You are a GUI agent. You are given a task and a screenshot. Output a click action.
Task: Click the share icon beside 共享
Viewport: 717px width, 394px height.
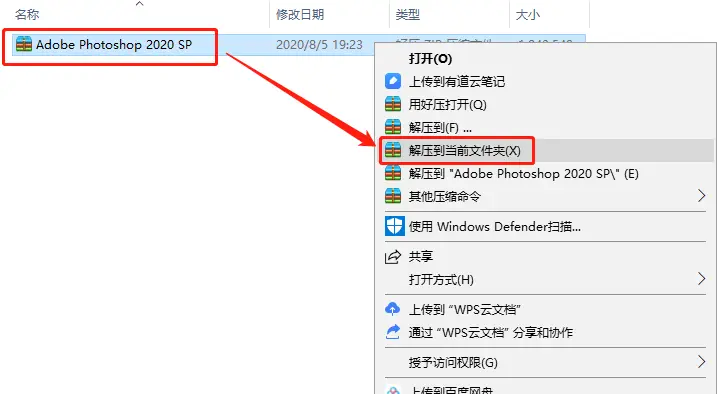(393, 256)
